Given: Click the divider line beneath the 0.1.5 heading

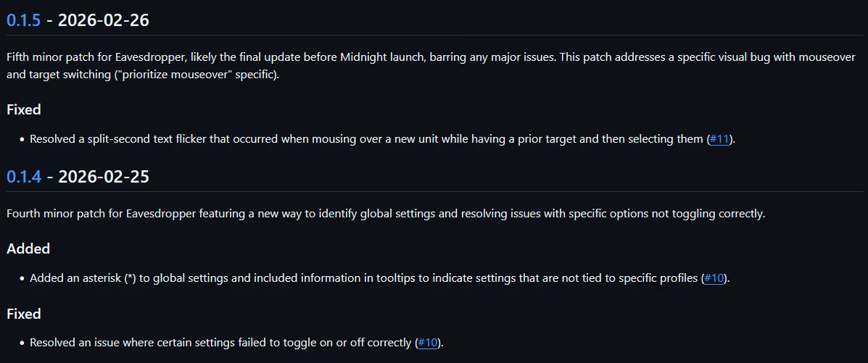Looking at the screenshot, I should (434, 35).
